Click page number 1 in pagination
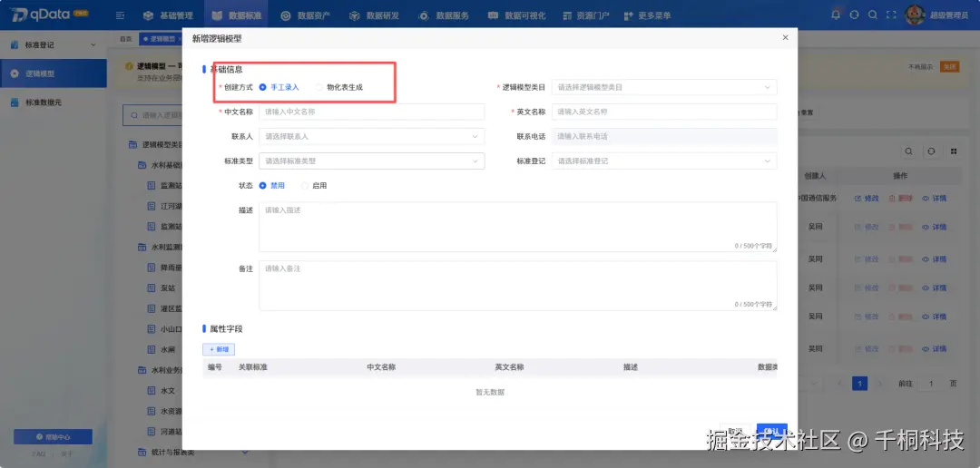 tap(860, 383)
